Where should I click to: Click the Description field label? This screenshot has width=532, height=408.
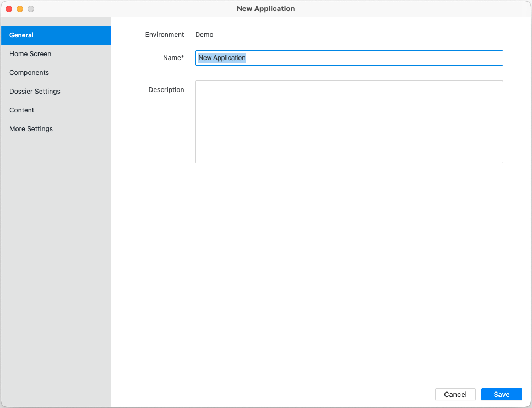coord(166,90)
